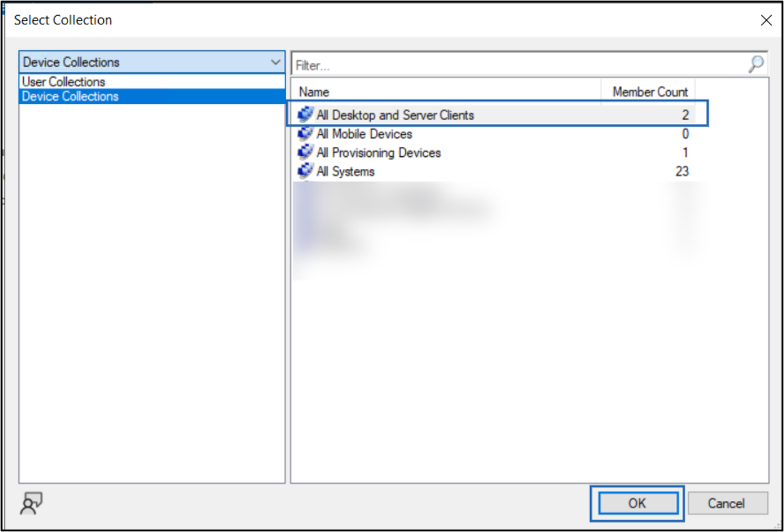Dismiss dialog with the Cancel button
This screenshot has height=532, width=784.
tap(727, 503)
